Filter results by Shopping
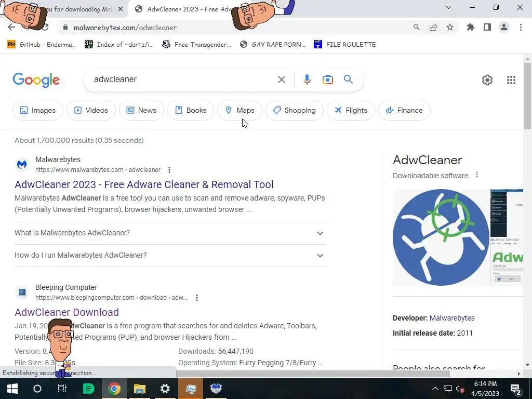The image size is (532, 399). tap(295, 110)
